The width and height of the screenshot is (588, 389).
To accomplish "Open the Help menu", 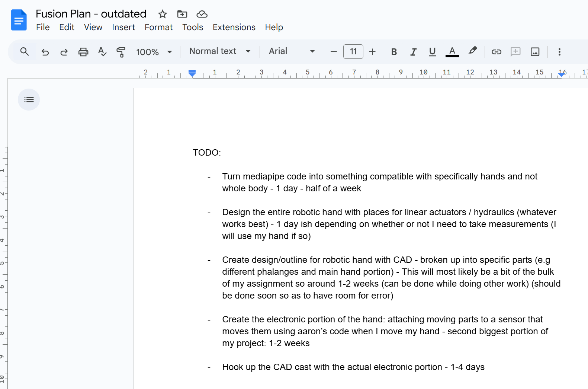I will [x=274, y=27].
